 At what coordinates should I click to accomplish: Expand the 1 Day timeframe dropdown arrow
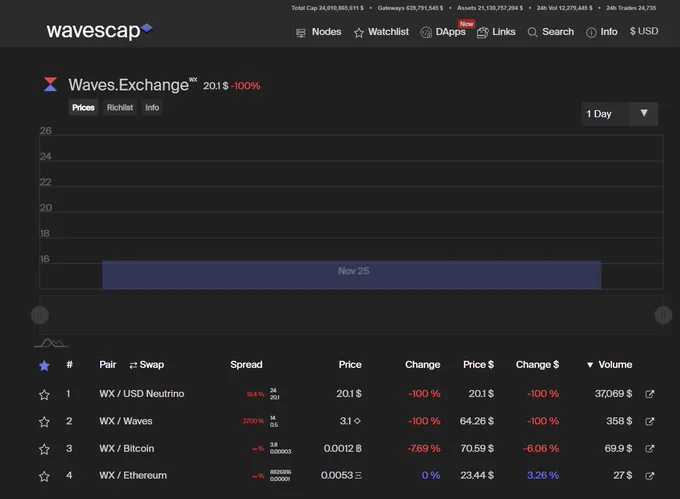point(644,113)
